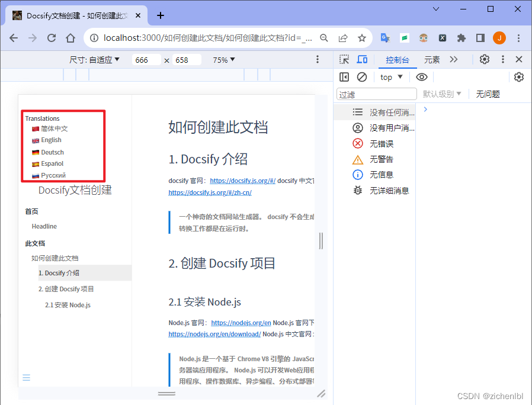Click the address bar URL
Screen dimensions: 532x405
(207, 38)
